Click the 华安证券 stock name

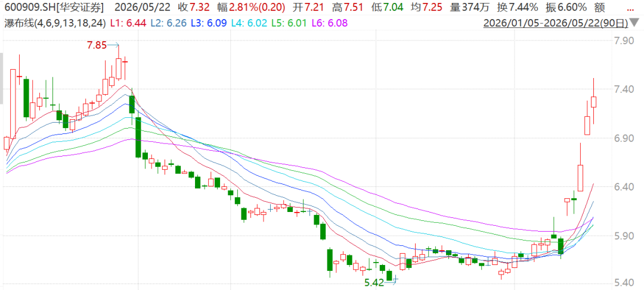coord(80,7)
